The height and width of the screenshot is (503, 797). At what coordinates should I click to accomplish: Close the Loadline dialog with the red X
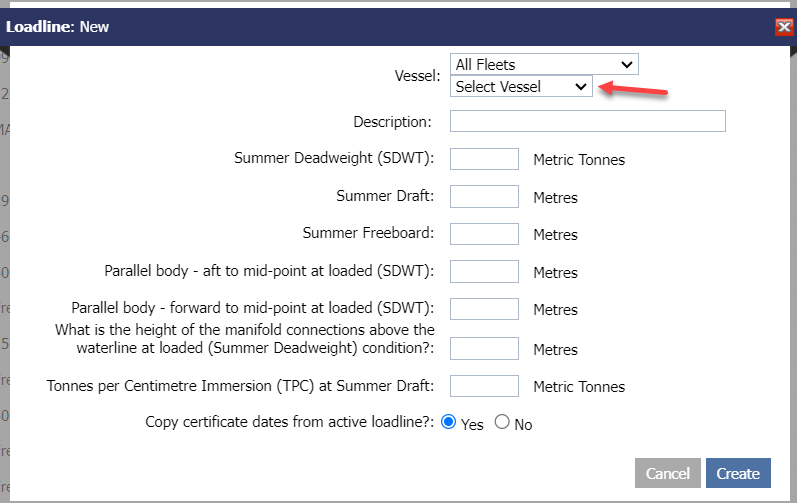click(x=784, y=27)
